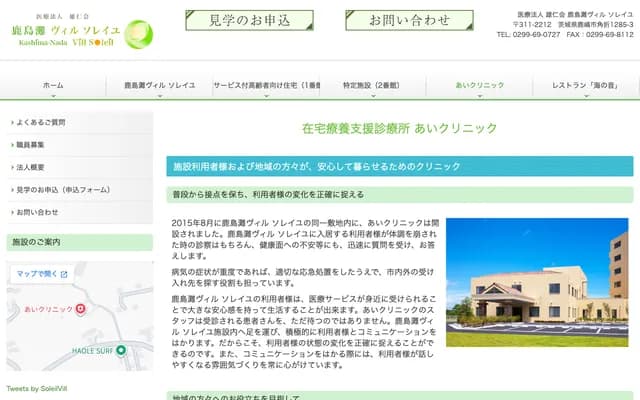Viewport: 640px width, 400px height.
Task: Open よくあるご質問 sidebar link
Action: tap(80, 122)
